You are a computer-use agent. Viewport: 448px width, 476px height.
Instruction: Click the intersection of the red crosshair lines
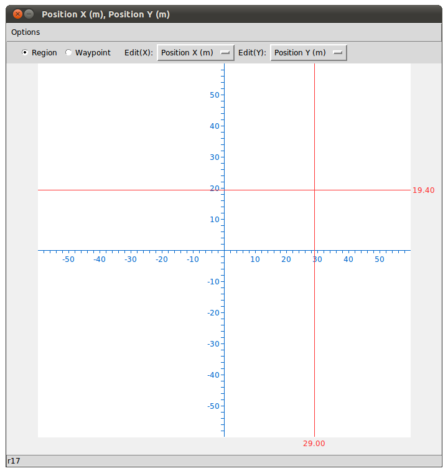(314, 190)
